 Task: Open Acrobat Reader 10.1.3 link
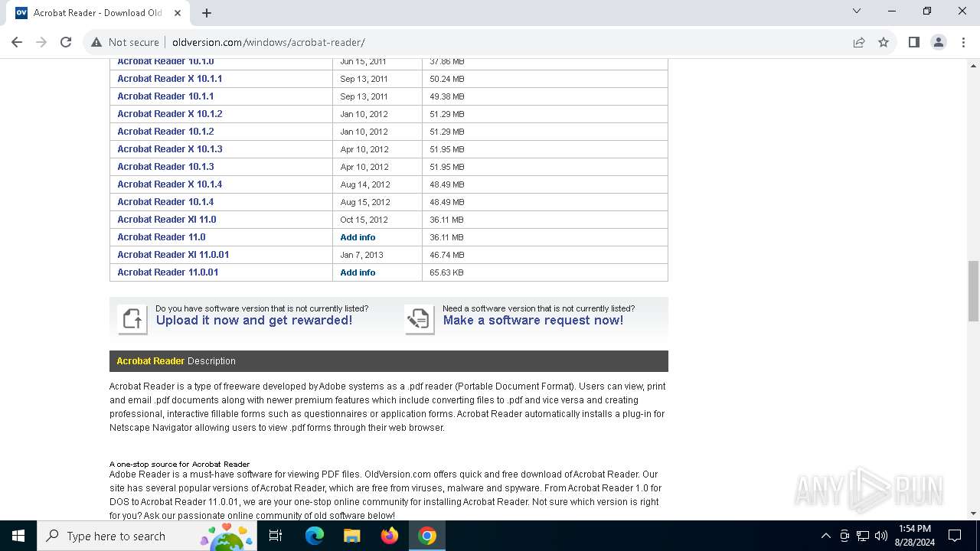(x=165, y=166)
